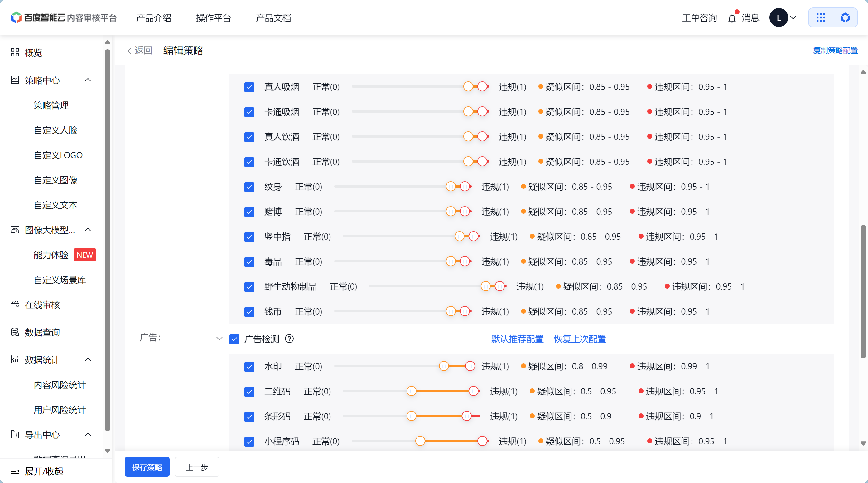Open the apps grid icon
This screenshot has width=868, height=483.
point(821,18)
